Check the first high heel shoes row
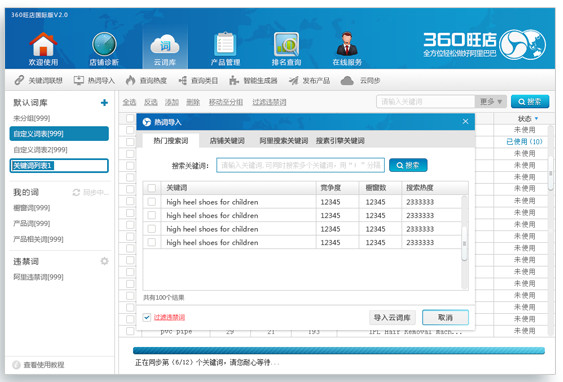This screenshot has height=382, width=563. click(152, 202)
